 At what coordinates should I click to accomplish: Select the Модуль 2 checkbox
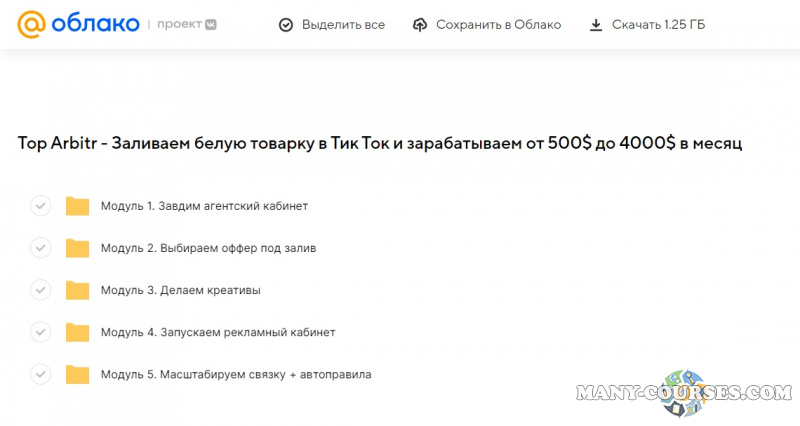(x=40, y=248)
